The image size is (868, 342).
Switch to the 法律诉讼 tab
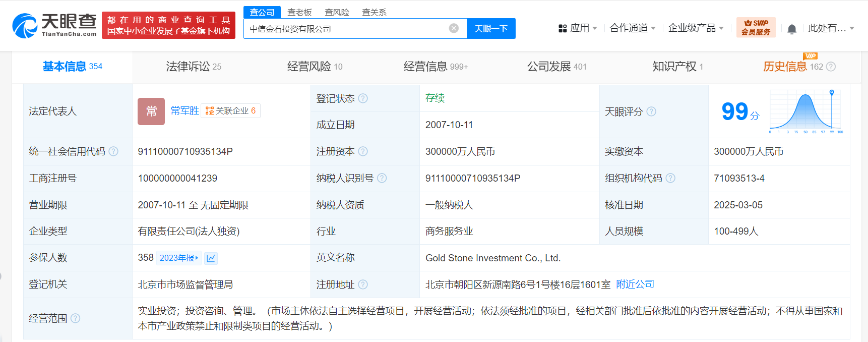click(194, 67)
